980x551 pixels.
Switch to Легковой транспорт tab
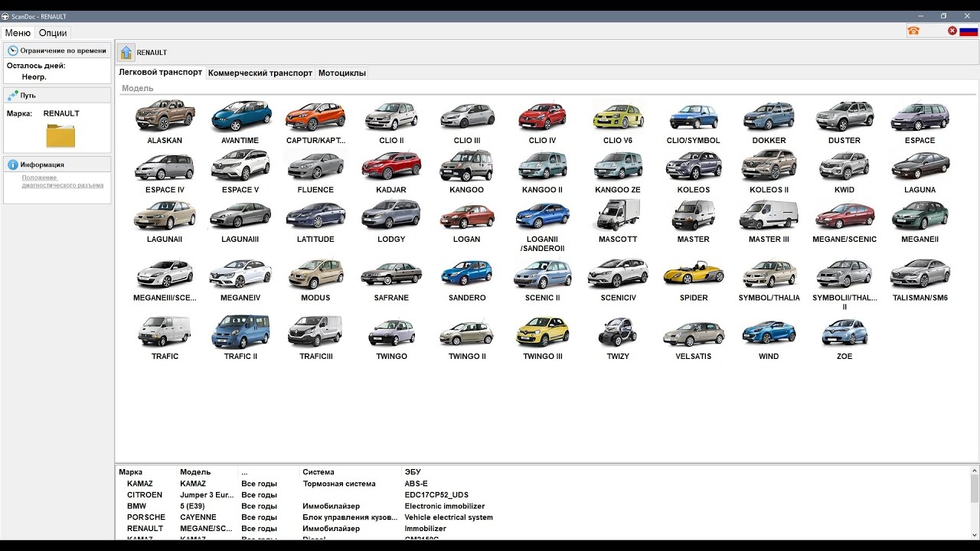161,73
